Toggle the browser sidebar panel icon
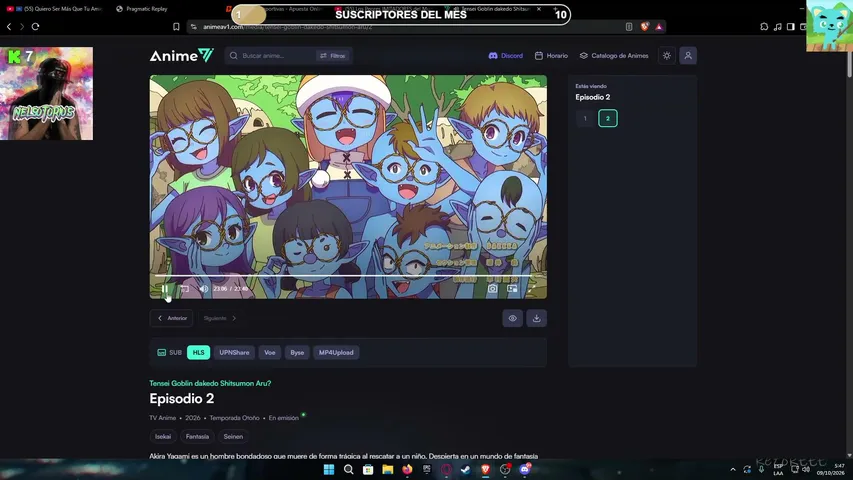The height and width of the screenshot is (480, 853). (790, 27)
